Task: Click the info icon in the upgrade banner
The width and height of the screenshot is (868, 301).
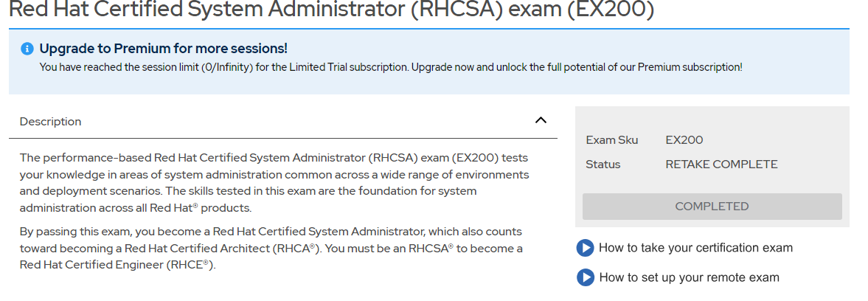Action: 27,49
